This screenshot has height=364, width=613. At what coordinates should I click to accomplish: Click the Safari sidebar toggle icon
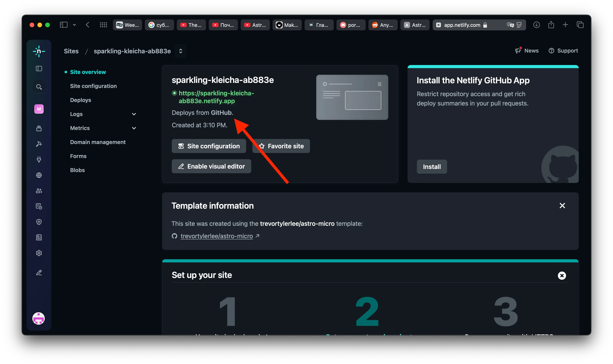click(x=63, y=25)
